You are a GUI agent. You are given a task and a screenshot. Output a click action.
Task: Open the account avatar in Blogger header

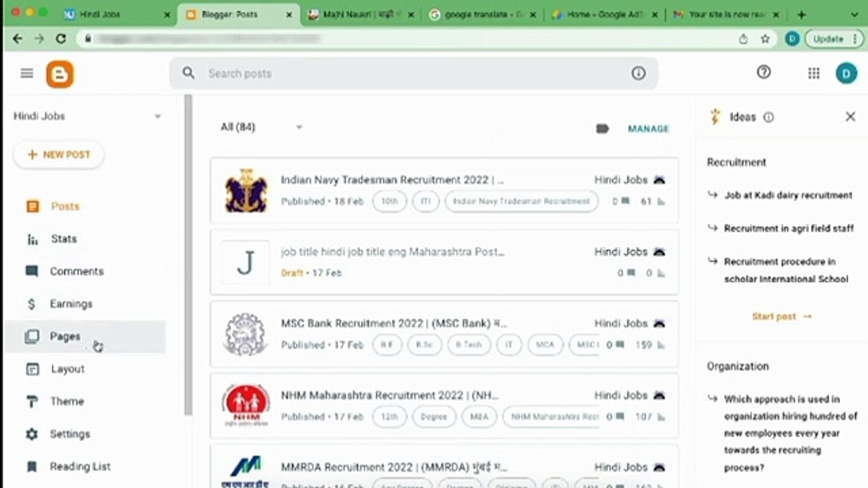click(x=846, y=73)
